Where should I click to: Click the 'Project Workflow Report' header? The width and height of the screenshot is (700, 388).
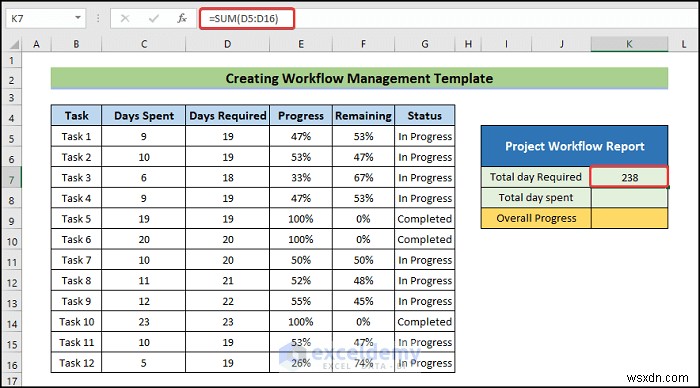point(575,146)
